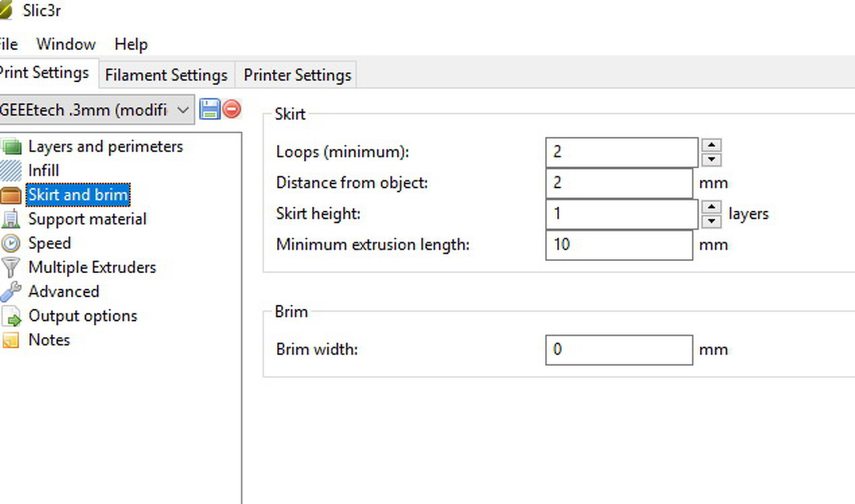
Task: Click the Notes icon
Action: [11, 340]
